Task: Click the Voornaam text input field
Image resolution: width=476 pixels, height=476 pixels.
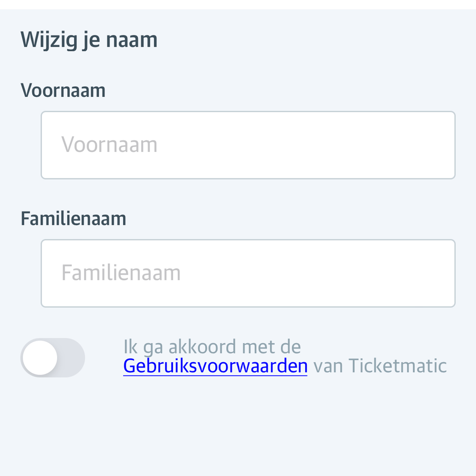Action: point(248,145)
